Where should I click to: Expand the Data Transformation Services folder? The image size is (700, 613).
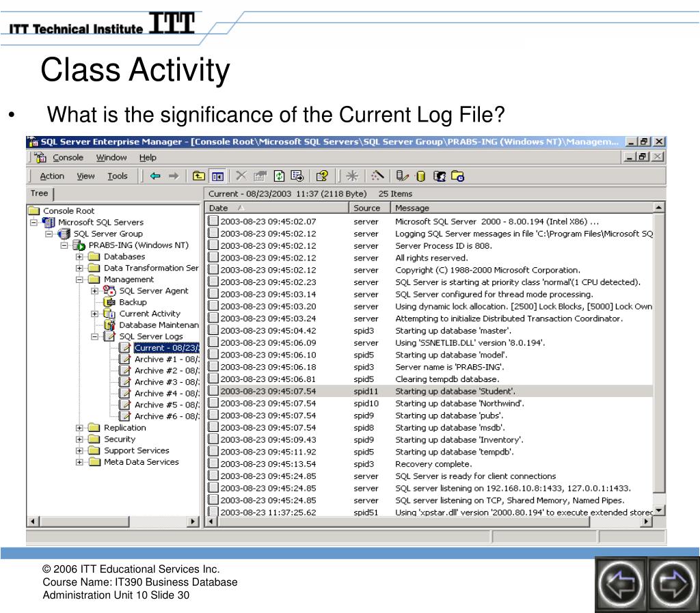(x=79, y=268)
